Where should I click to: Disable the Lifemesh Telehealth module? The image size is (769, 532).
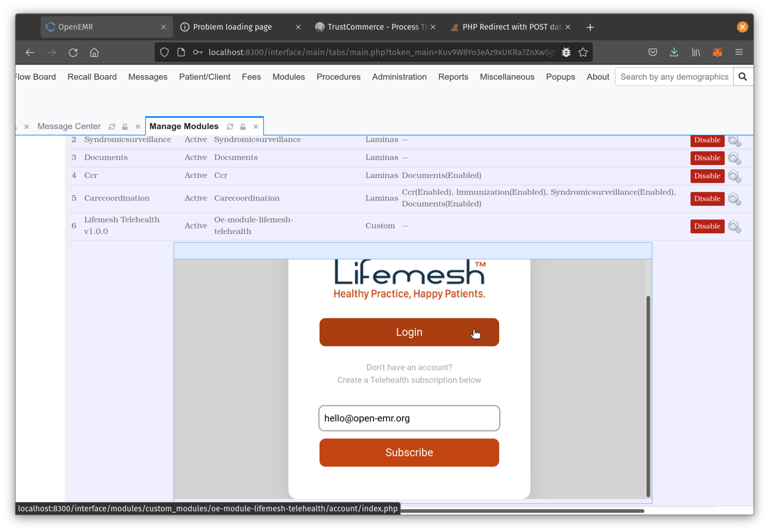pyautogui.click(x=707, y=226)
